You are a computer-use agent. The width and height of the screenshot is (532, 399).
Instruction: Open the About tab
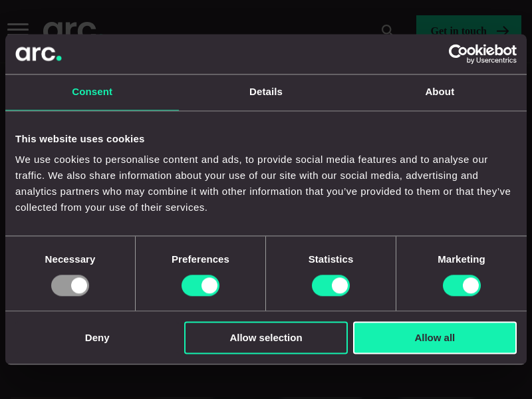[440, 92]
